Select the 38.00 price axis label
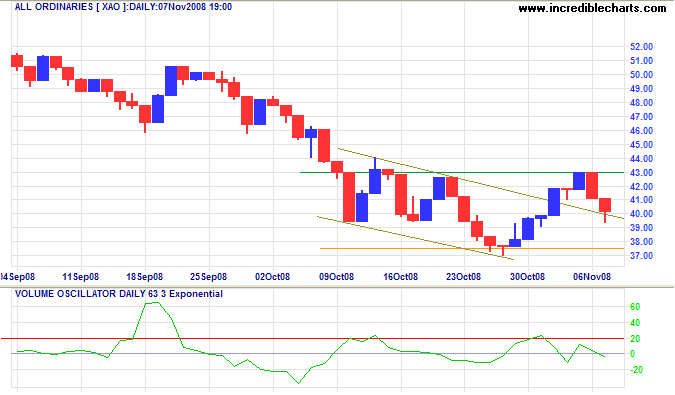The image size is (675, 395). (641, 241)
